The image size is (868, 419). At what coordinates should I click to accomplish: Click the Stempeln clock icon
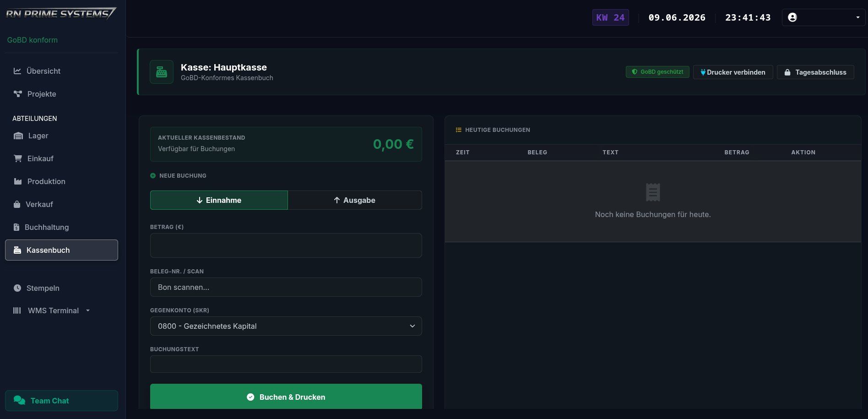pos(17,288)
